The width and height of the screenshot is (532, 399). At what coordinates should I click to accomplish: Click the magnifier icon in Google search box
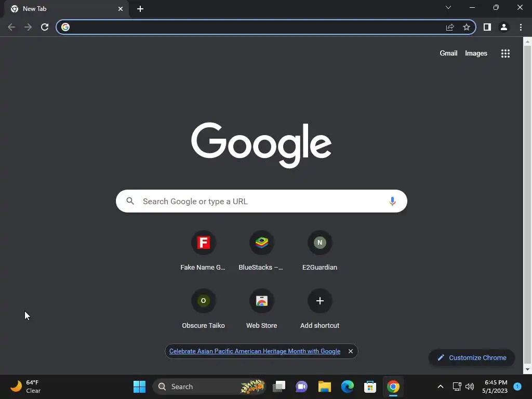130,201
